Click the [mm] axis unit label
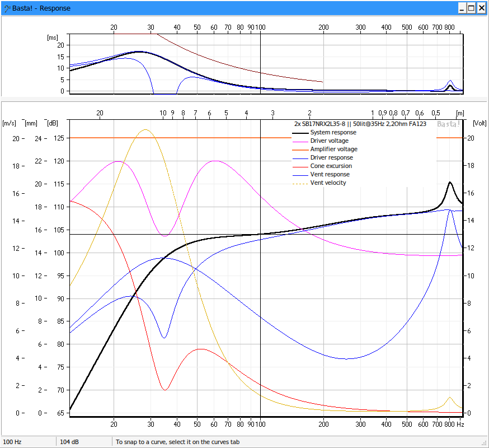Screen dimensions: 489x448 pos(31,123)
